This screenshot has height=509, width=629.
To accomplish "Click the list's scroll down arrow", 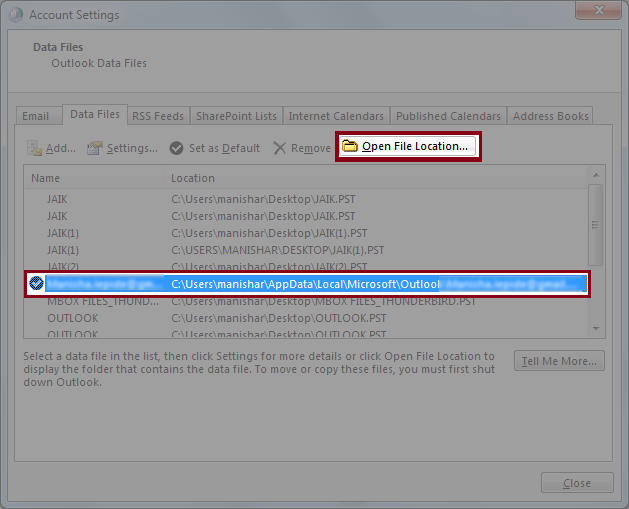I will pos(596,329).
